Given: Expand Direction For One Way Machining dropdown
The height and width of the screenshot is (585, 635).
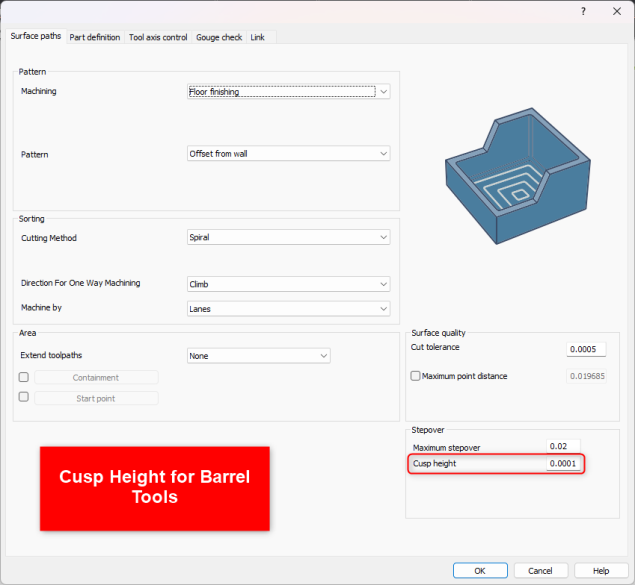Looking at the screenshot, I should tap(288, 284).
